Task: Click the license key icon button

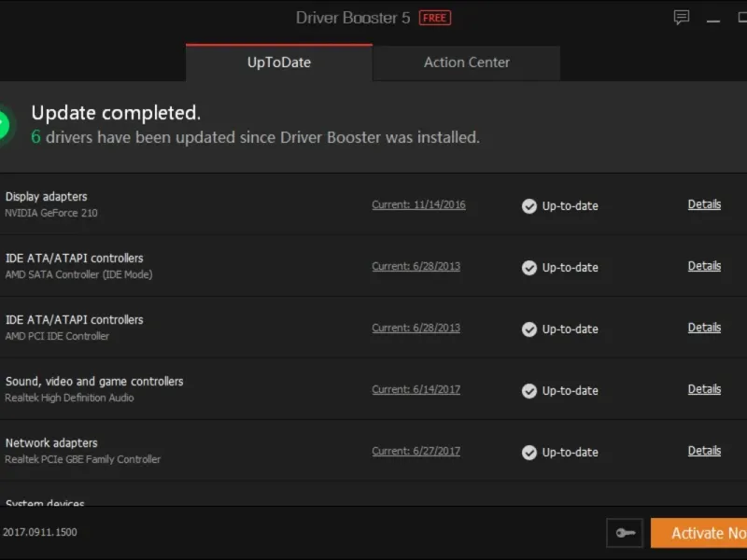Action: [x=625, y=532]
